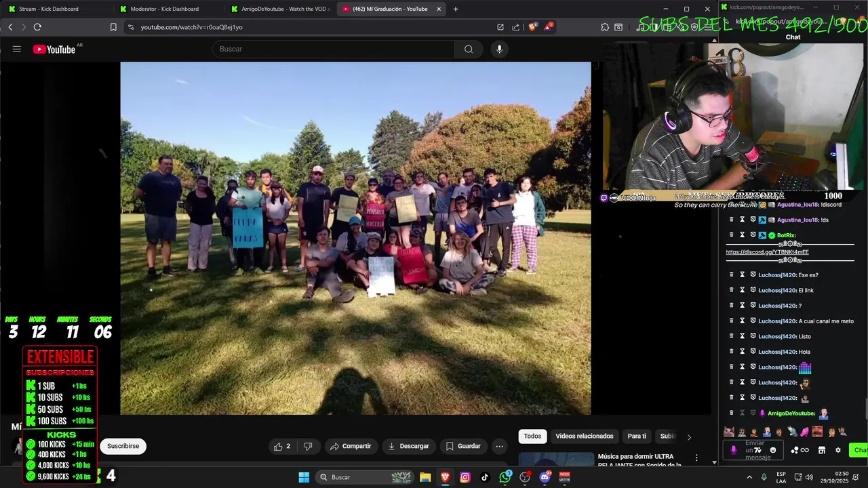868x488 pixels.
Task: Open Discord from the taskbar
Action: (x=545, y=477)
